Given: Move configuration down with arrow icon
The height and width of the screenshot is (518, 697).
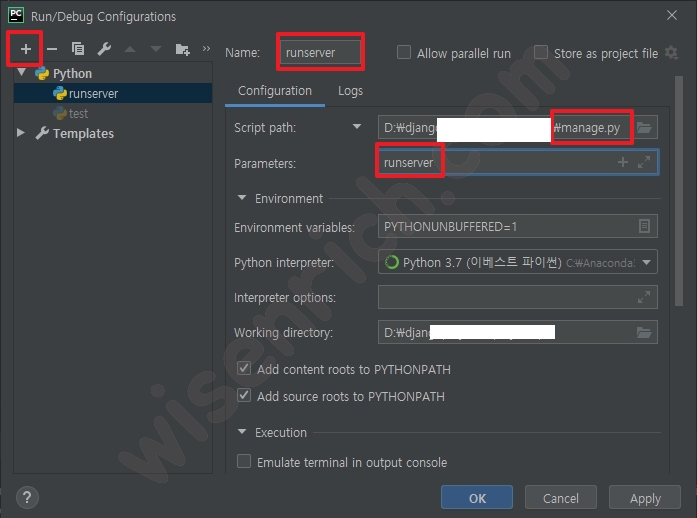Looking at the screenshot, I should [x=156, y=49].
